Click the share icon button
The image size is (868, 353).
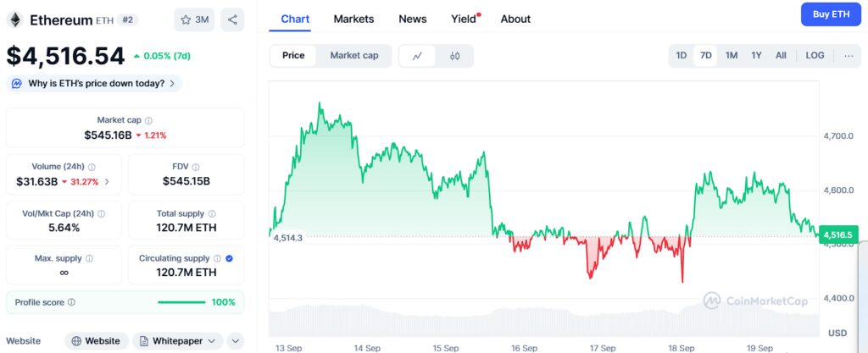tap(232, 19)
